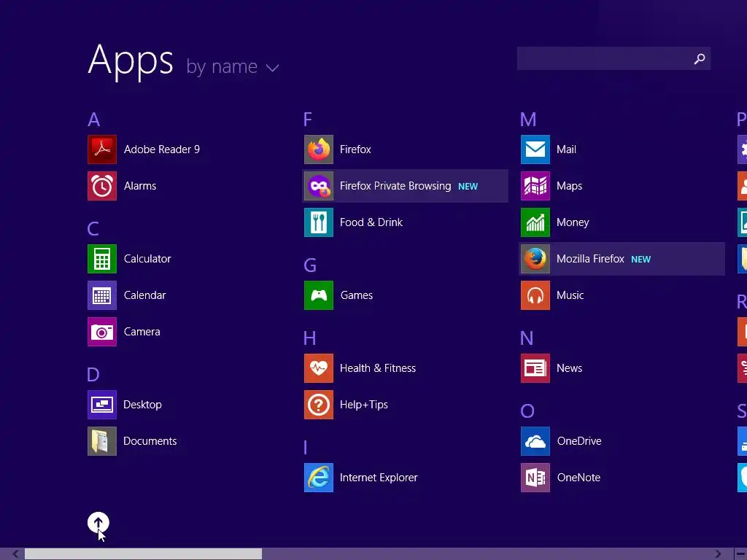Open the Calendar app icon

tap(102, 295)
